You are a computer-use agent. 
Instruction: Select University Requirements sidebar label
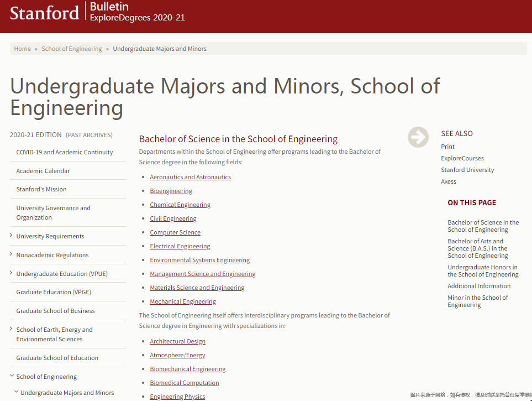pos(50,236)
